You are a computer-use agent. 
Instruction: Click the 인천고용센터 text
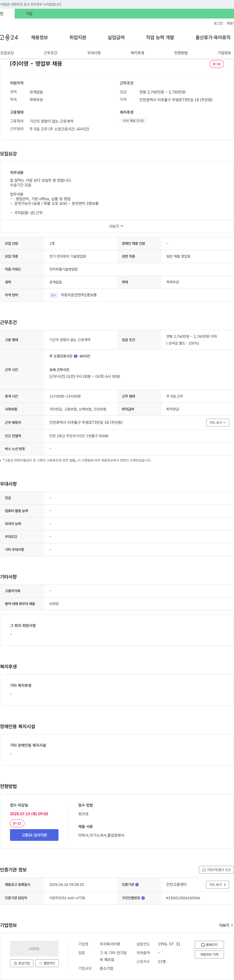176,885
